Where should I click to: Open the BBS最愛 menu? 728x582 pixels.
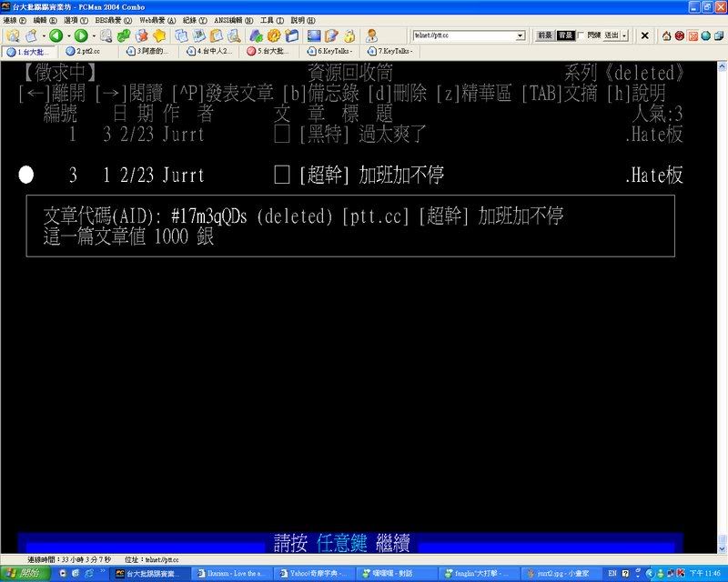click(x=113, y=20)
